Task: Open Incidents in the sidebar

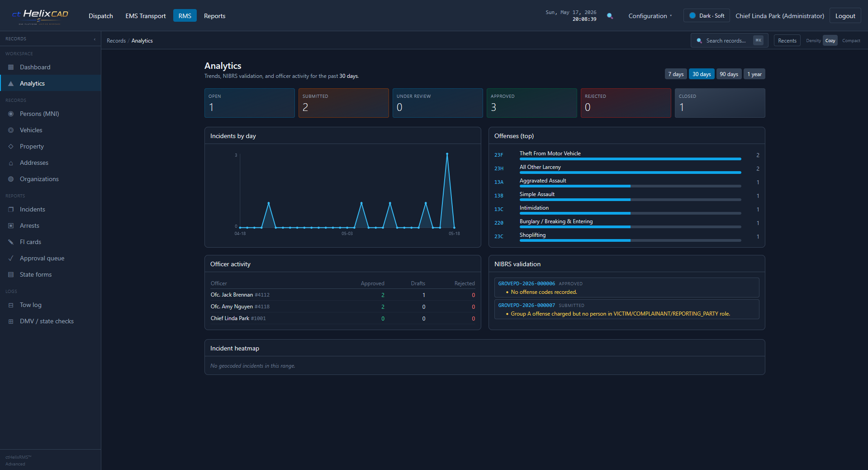Action: pos(50,209)
